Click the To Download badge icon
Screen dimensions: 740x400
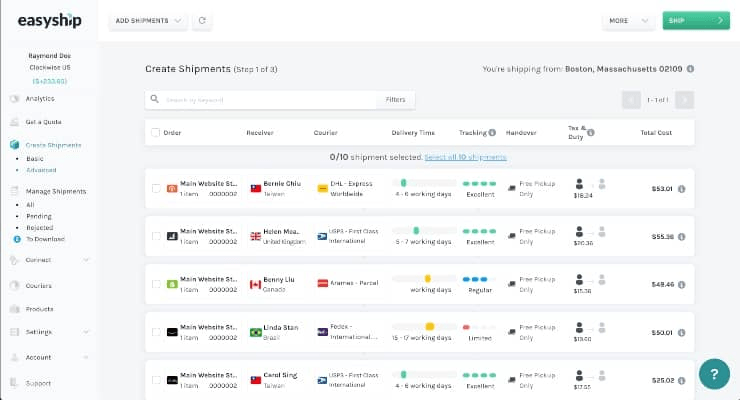coord(17,239)
